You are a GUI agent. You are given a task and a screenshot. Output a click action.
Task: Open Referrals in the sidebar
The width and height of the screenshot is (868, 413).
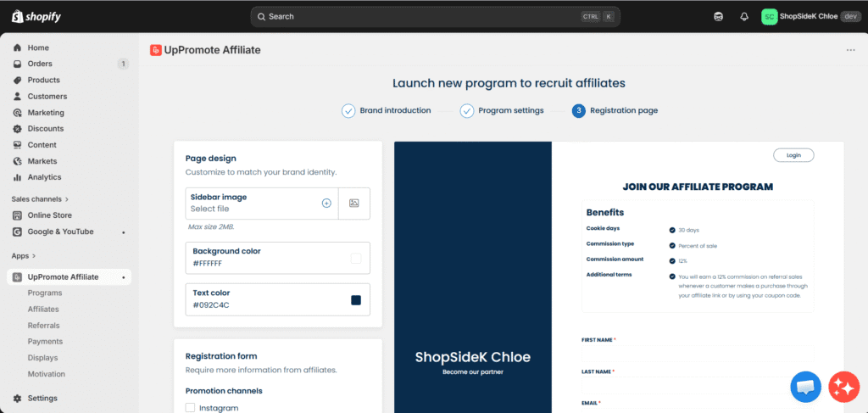click(44, 326)
